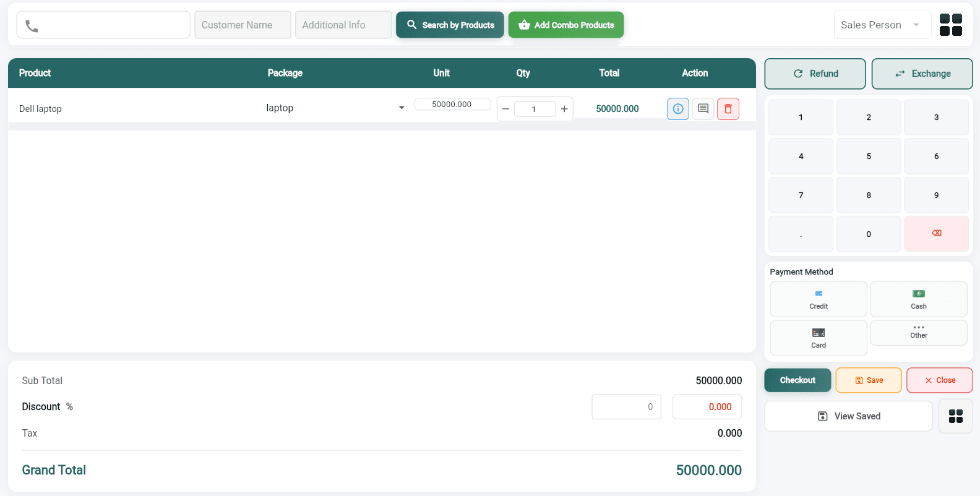The width and height of the screenshot is (980, 496).
Task: Click the quantity field showing 1
Action: tap(535, 109)
